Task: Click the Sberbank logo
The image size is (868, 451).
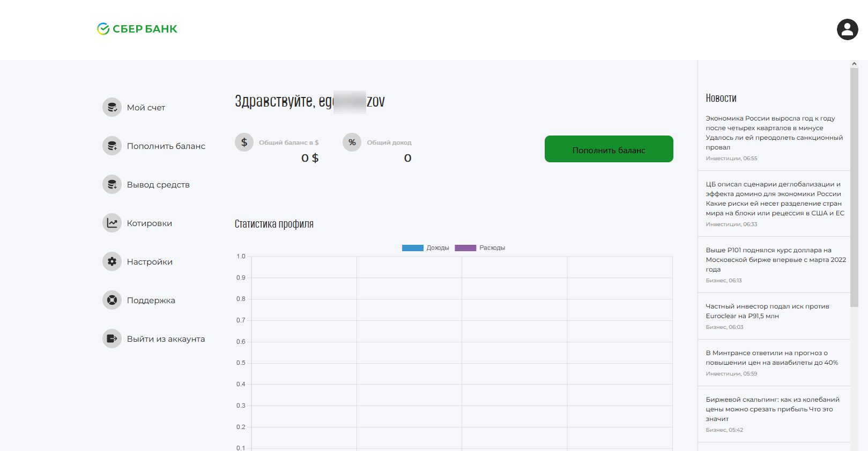Action: click(137, 29)
